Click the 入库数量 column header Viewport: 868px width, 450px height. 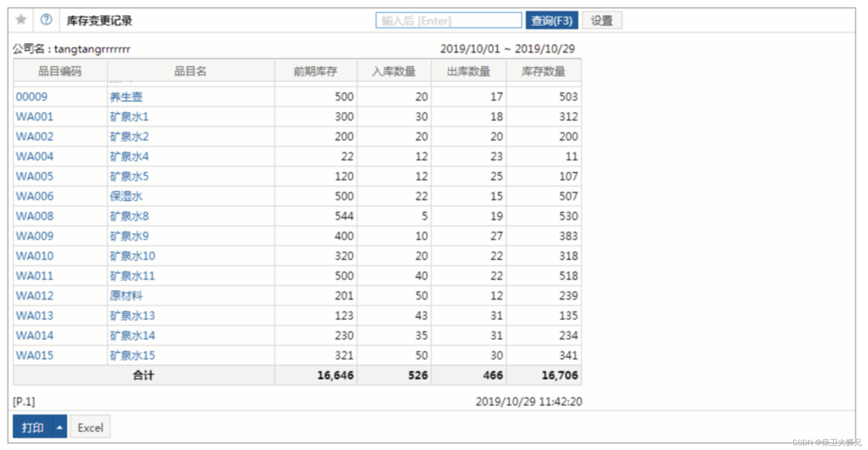[394, 71]
